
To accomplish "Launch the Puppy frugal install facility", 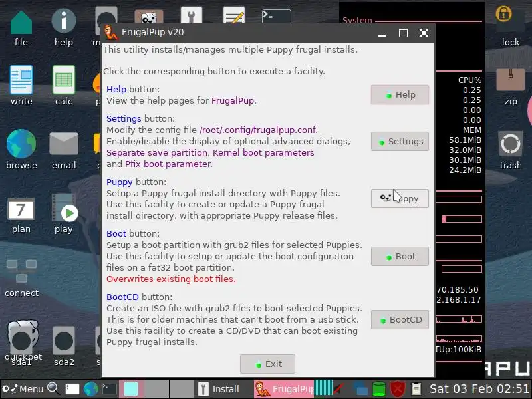I will tap(400, 198).
